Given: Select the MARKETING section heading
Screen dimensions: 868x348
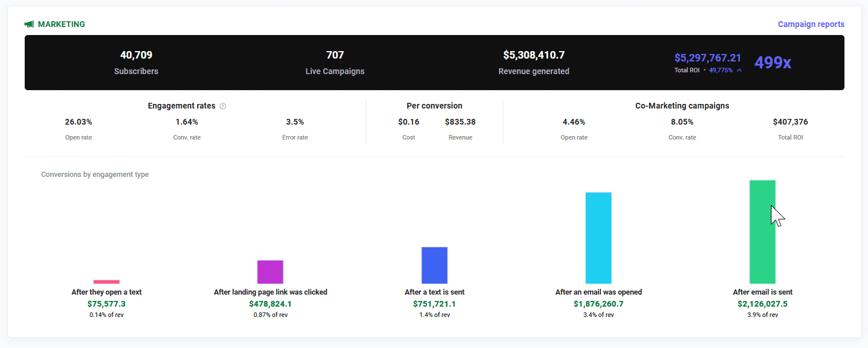Looking at the screenshot, I should coord(61,24).
